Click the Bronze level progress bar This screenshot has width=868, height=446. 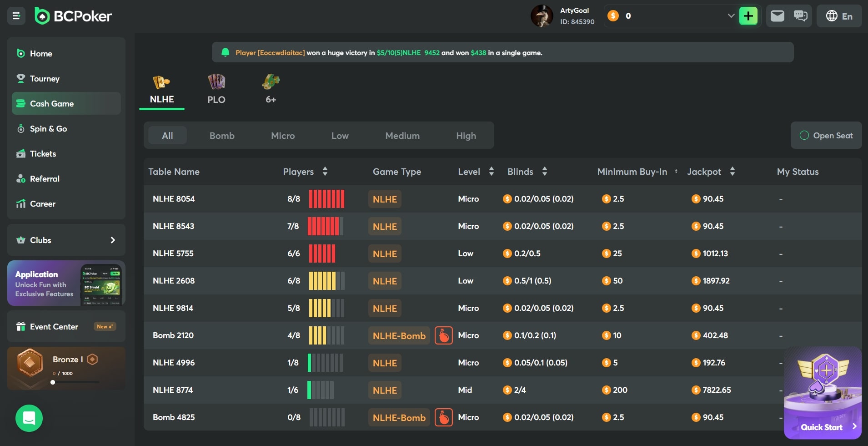(x=75, y=382)
